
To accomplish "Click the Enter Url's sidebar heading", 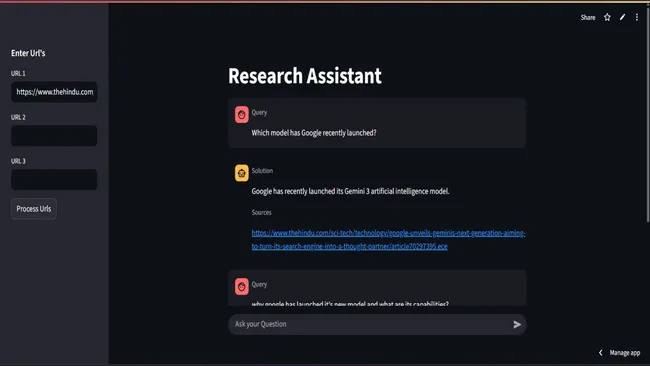I will (28, 53).
